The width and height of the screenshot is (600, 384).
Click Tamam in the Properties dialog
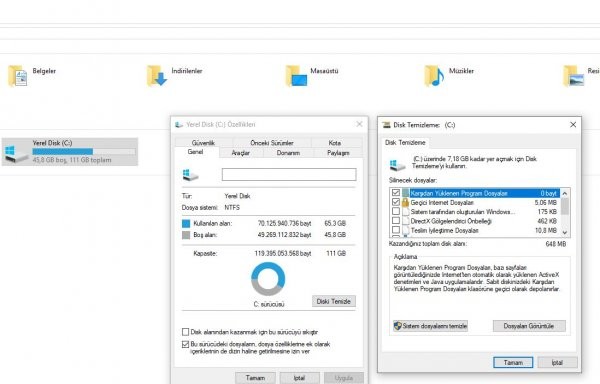(x=255, y=378)
